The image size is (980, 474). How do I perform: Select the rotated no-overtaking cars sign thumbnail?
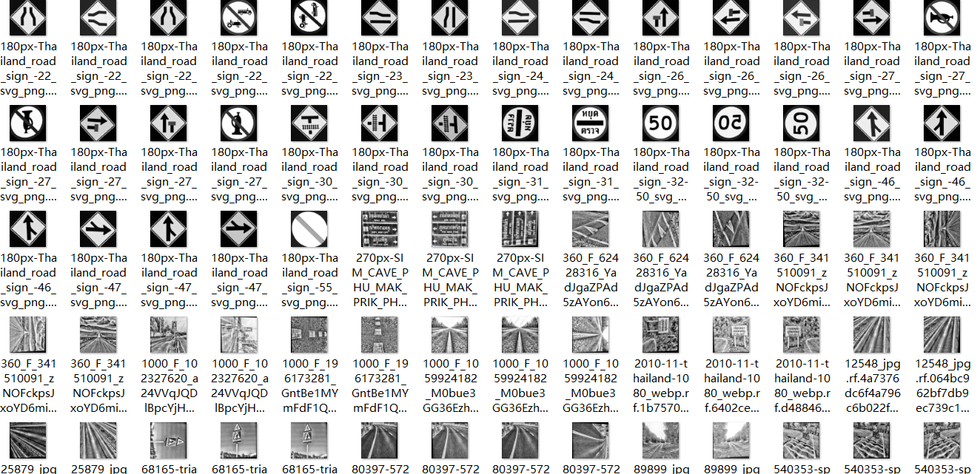click(x=309, y=18)
